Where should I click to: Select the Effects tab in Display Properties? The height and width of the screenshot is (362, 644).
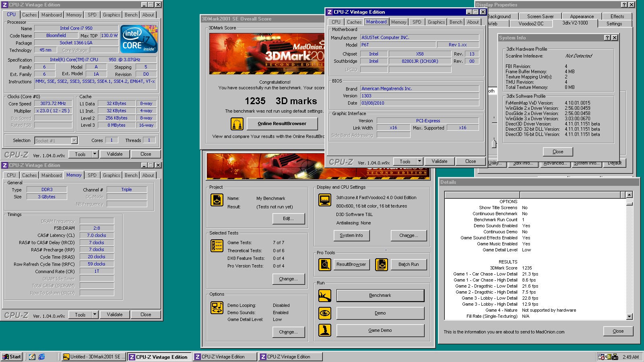pyautogui.click(x=617, y=16)
